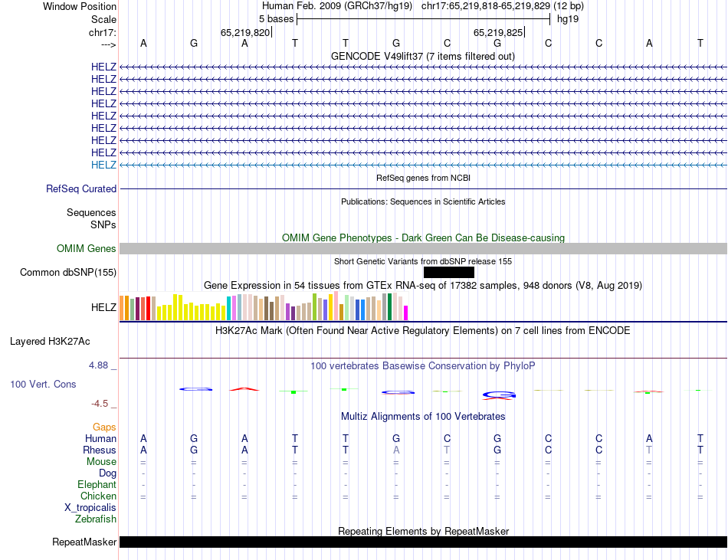Click the 4.88 conservation scale value
Screen dimensions: 728x560
pos(98,365)
